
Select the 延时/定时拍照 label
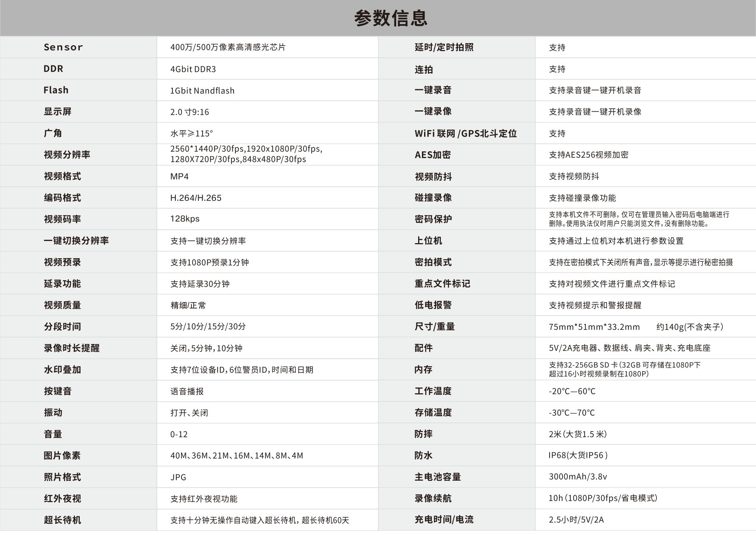444,47
